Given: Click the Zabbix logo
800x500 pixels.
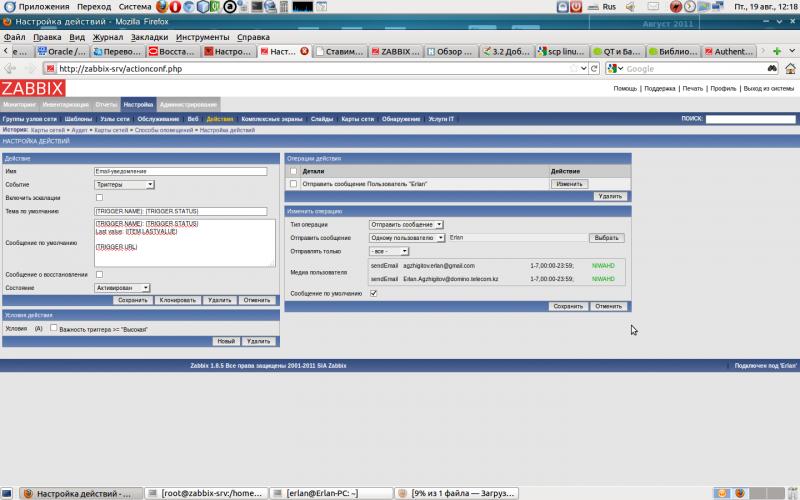Looking at the screenshot, I should point(32,88).
